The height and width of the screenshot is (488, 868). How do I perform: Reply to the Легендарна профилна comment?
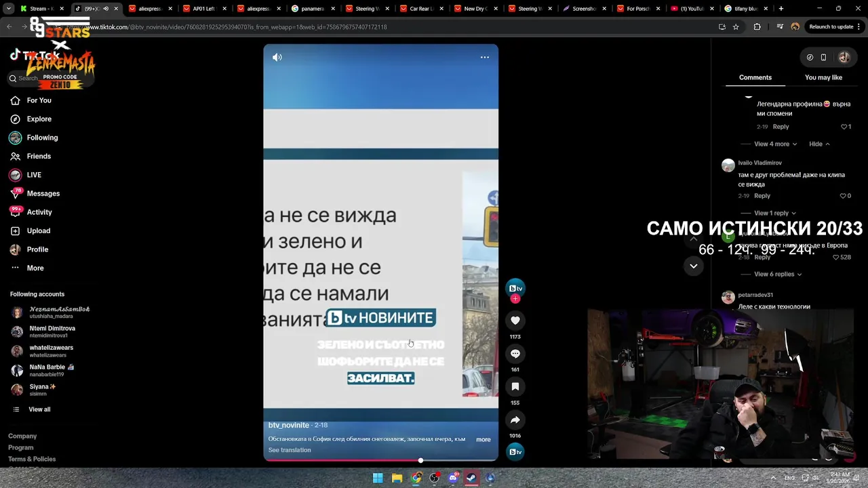click(x=781, y=127)
